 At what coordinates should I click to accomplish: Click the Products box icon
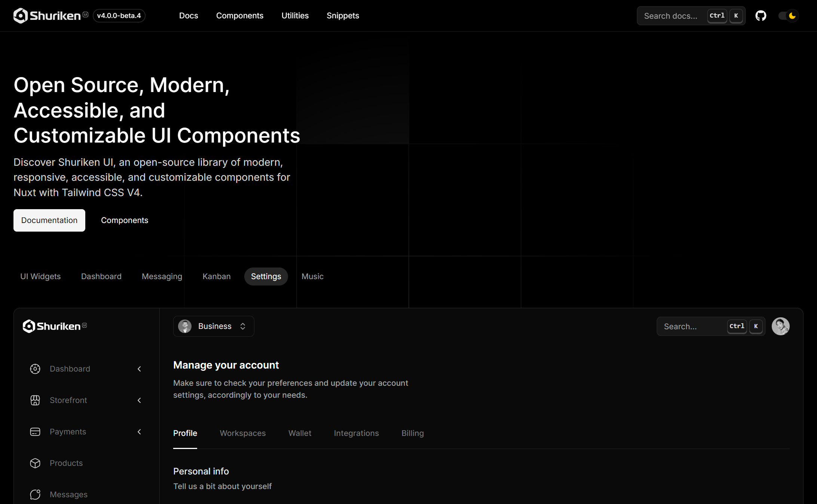coord(35,463)
